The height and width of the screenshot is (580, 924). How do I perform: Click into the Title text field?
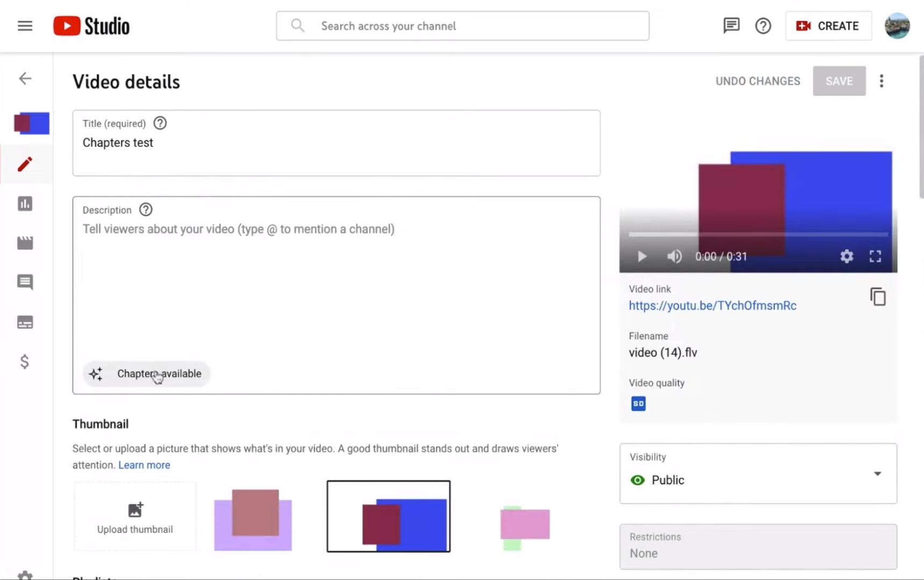point(336,143)
